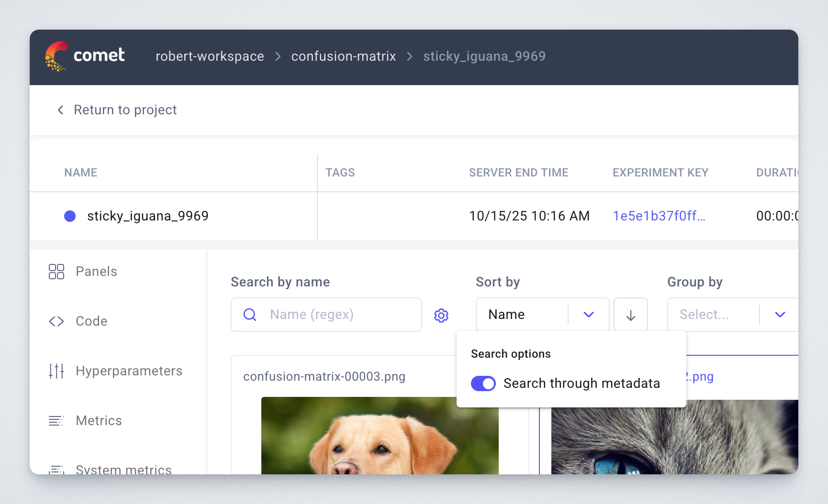
Task: Open the Sort by Name dropdown
Action: tap(589, 314)
